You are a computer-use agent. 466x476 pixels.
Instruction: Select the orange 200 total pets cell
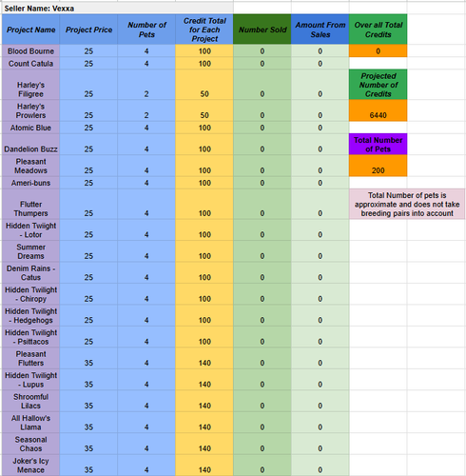[x=378, y=166]
